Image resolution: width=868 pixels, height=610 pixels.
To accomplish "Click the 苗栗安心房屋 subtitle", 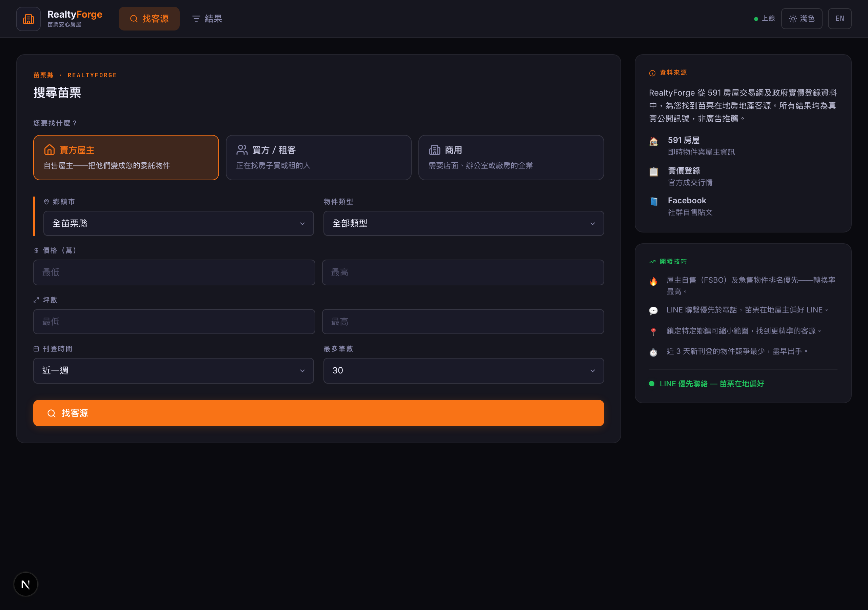I will (x=64, y=24).
